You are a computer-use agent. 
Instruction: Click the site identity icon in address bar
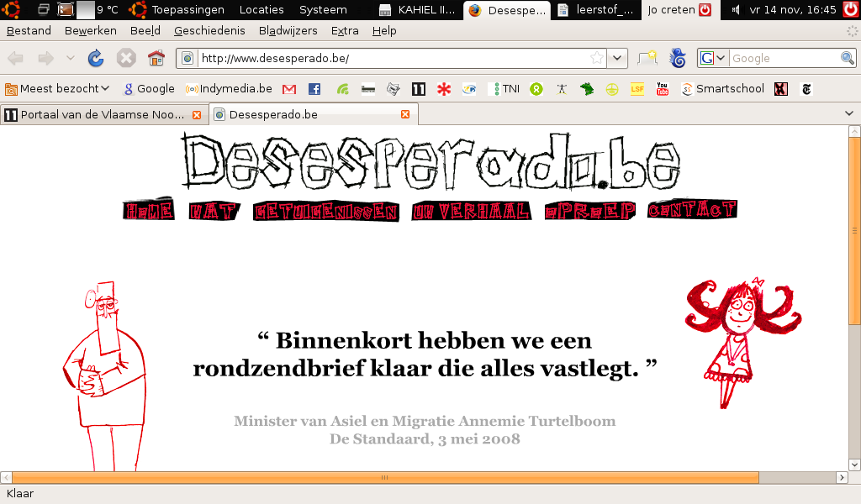[x=188, y=58]
